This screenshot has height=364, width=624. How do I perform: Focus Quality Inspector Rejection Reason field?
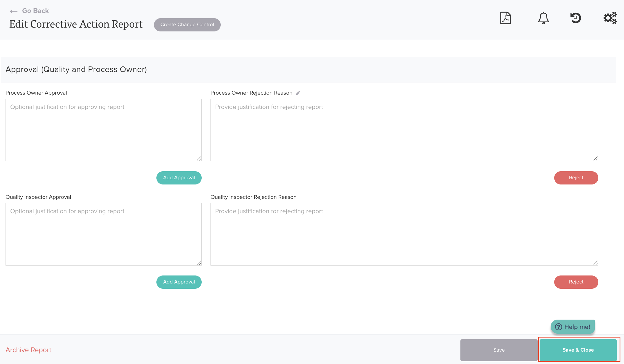404,234
